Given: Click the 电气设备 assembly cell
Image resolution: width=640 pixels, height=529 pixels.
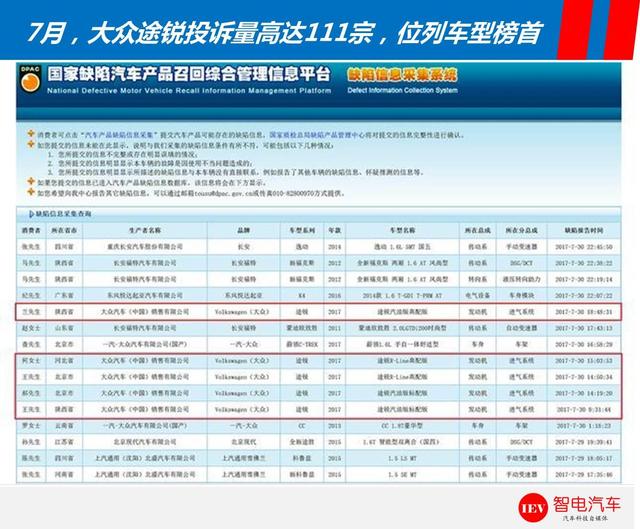Looking at the screenshot, I should tap(477, 296).
